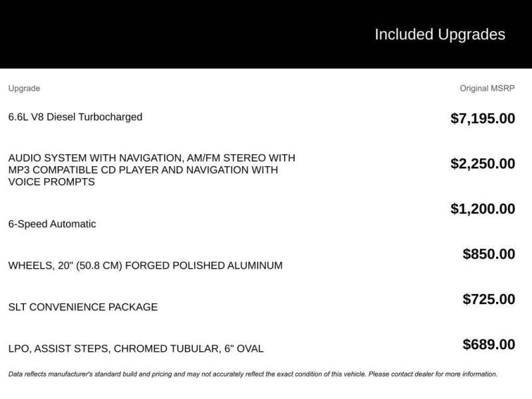Select the $725.00 price
This screenshot has height=399, width=532.
point(489,299)
